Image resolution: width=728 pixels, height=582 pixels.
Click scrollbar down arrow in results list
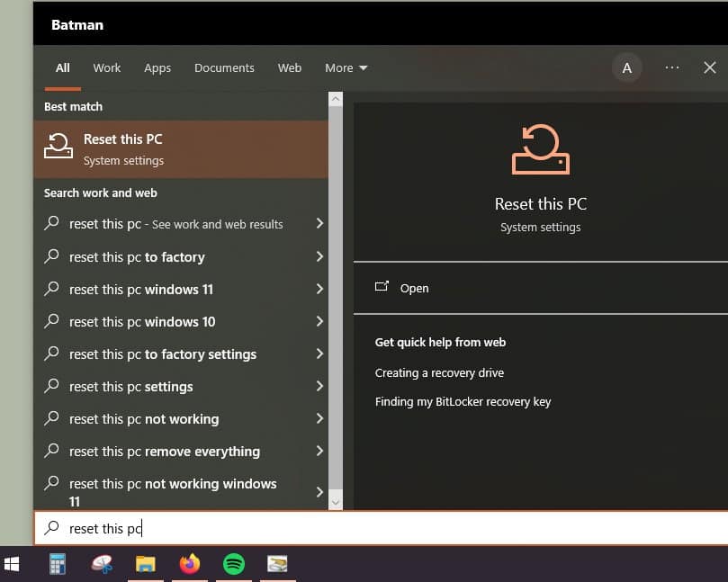pyautogui.click(x=336, y=503)
